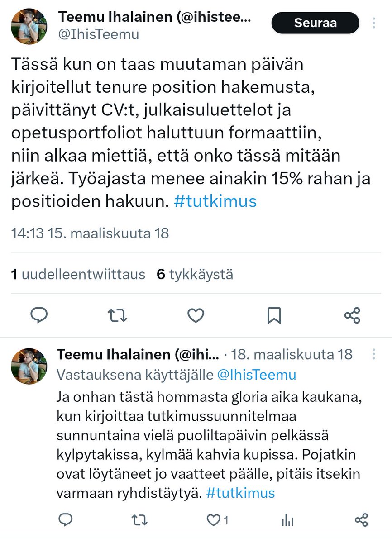Open more options menu on reply tweet
Image resolution: width=392 pixels, height=543 pixels.
click(x=374, y=354)
